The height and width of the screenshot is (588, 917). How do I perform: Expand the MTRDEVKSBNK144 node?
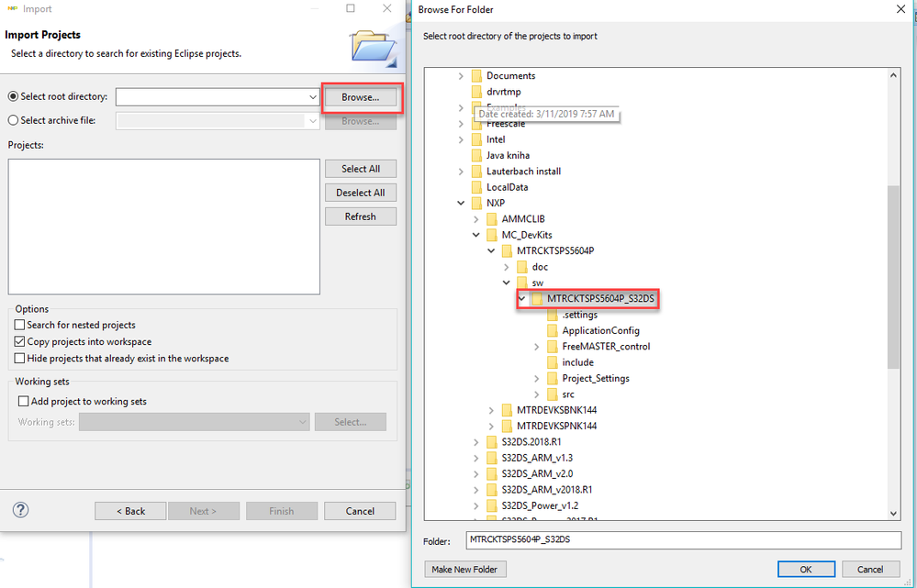pos(491,410)
